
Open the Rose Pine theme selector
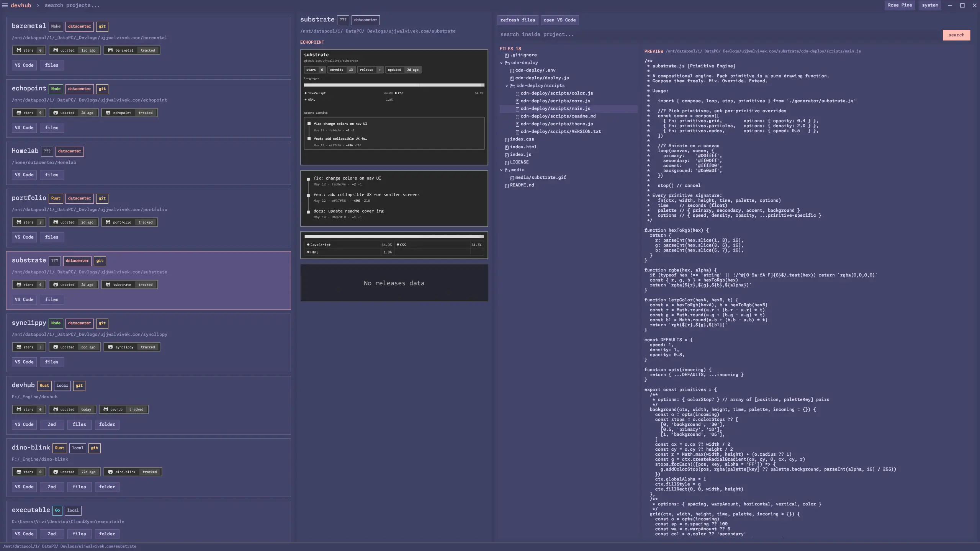coord(900,5)
